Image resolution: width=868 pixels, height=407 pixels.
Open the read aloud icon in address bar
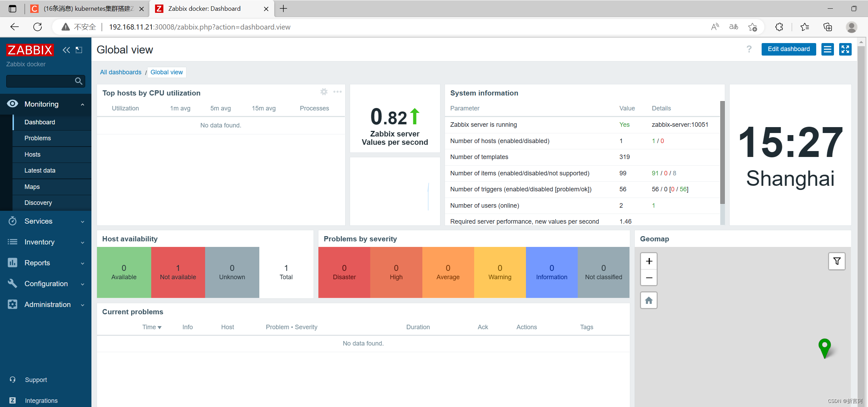coord(715,27)
